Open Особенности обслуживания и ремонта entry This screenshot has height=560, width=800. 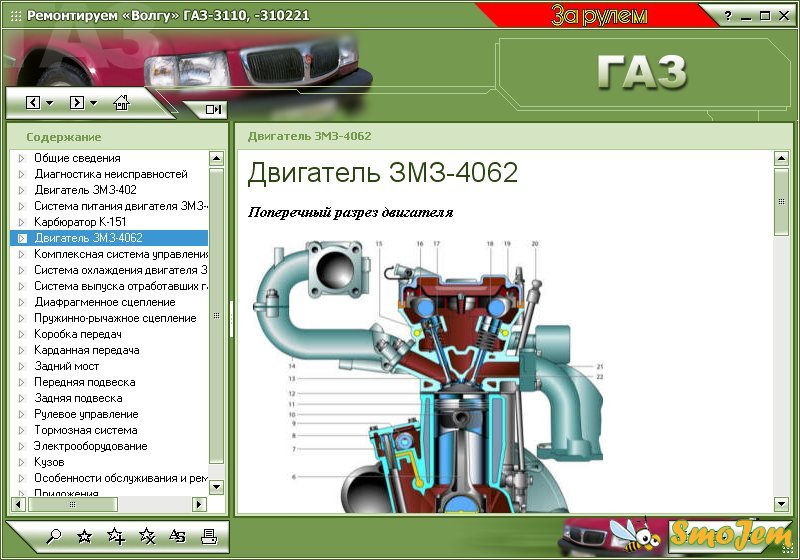click(x=120, y=478)
